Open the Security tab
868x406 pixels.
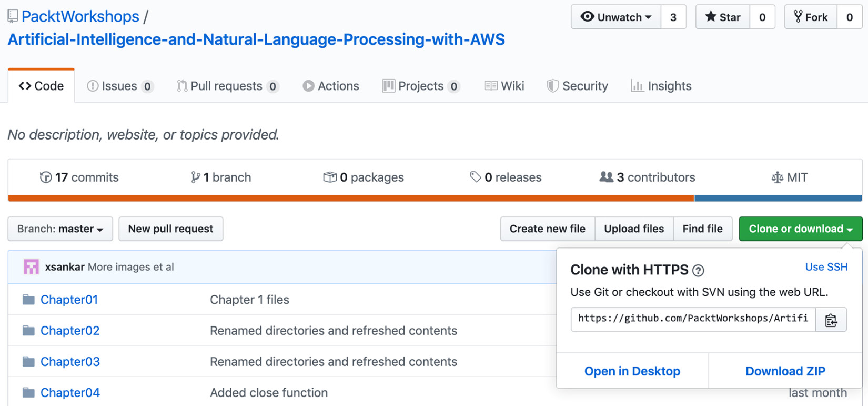click(577, 86)
